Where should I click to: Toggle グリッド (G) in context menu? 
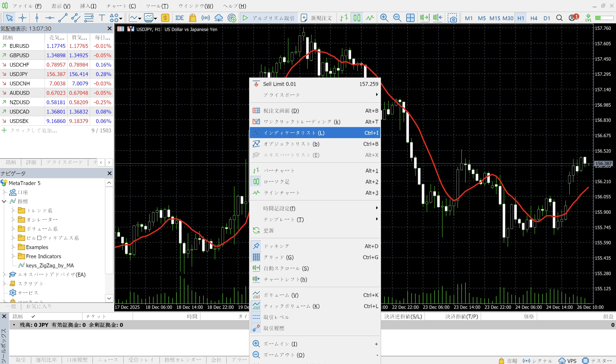point(279,257)
